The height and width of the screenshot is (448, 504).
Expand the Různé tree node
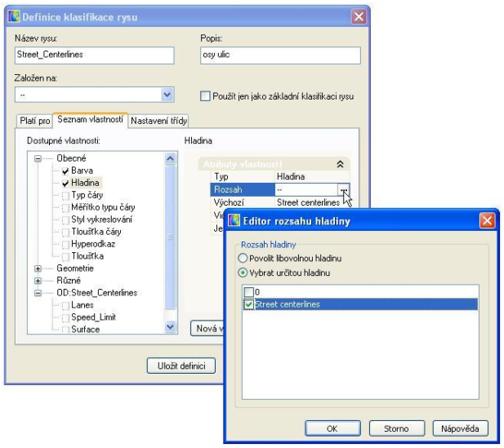pyautogui.click(x=38, y=280)
